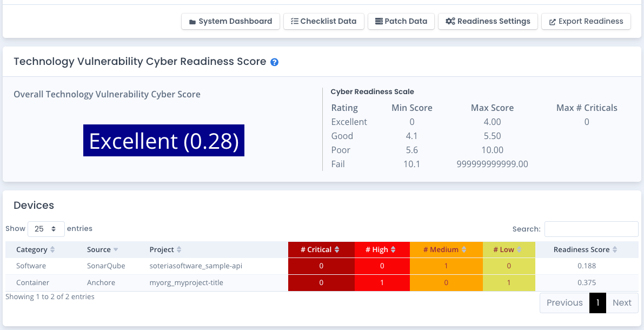Click Critical count for SonarQube row

pyautogui.click(x=321, y=266)
